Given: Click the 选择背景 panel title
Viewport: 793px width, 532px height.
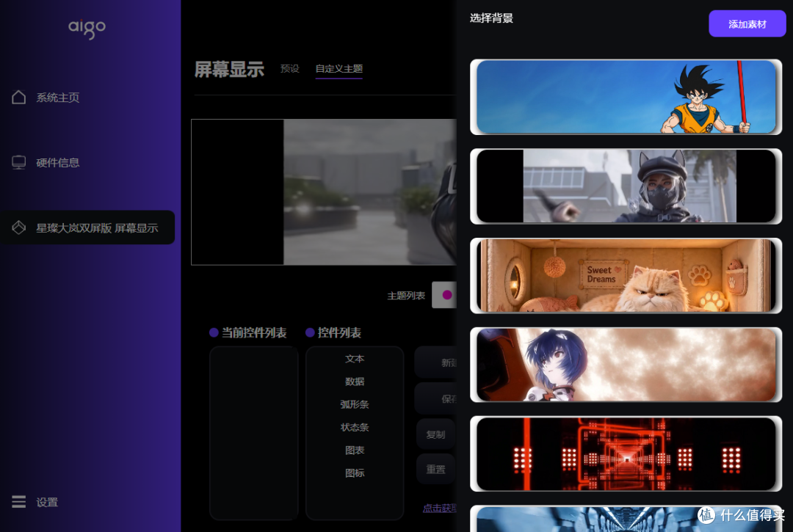Looking at the screenshot, I should coord(491,18).
